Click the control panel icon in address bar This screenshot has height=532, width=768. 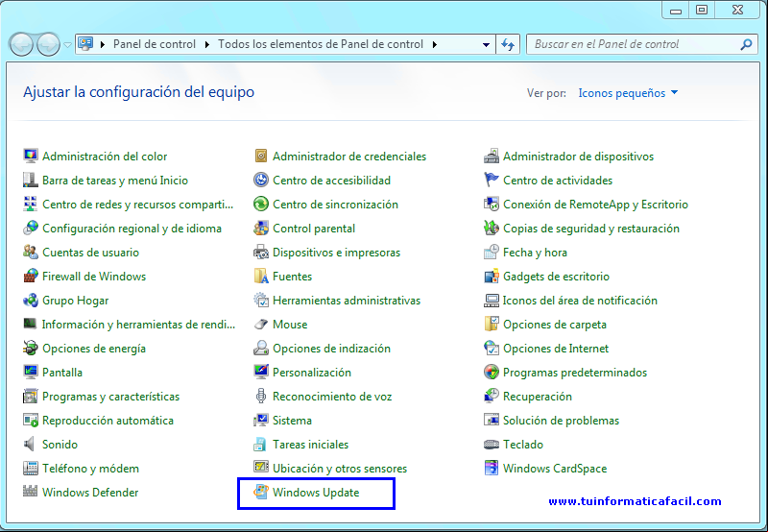coord(85,44)
